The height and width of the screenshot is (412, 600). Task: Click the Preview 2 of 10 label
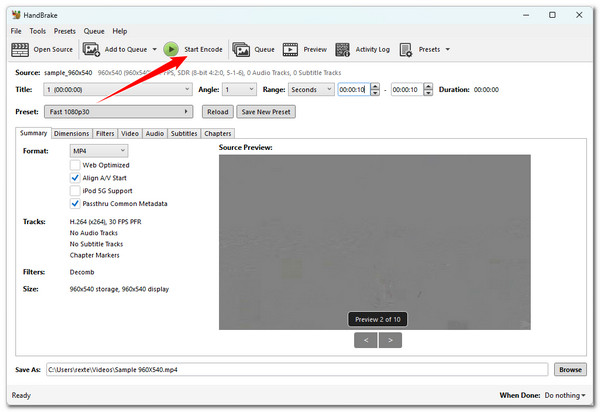378,319
